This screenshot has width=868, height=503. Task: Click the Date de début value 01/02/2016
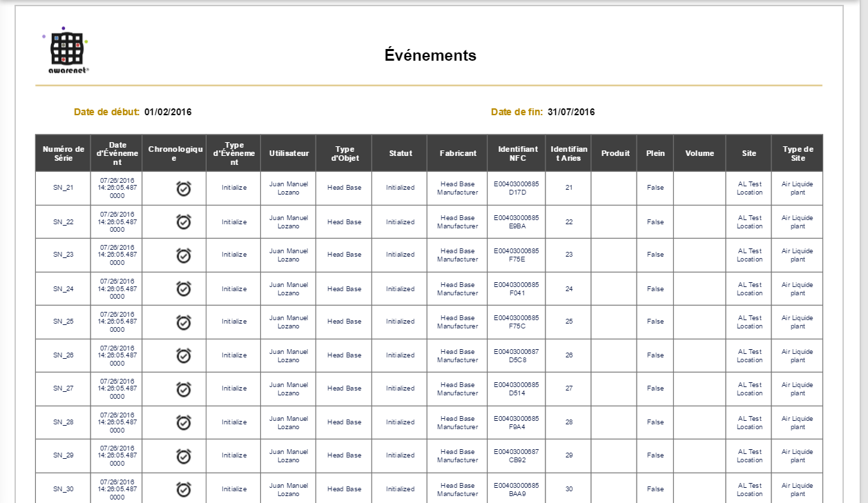168,112
